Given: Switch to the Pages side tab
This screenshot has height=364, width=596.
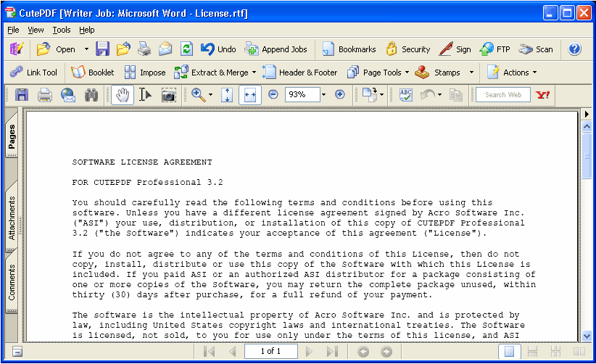Looking at the screenshot, I should tap(12, 136).
